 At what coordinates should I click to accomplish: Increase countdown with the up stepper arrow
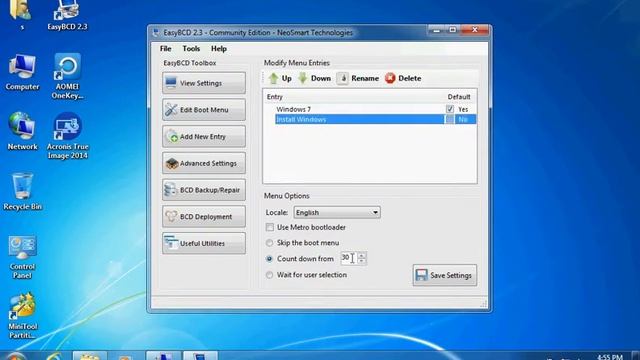coord(362,255)
